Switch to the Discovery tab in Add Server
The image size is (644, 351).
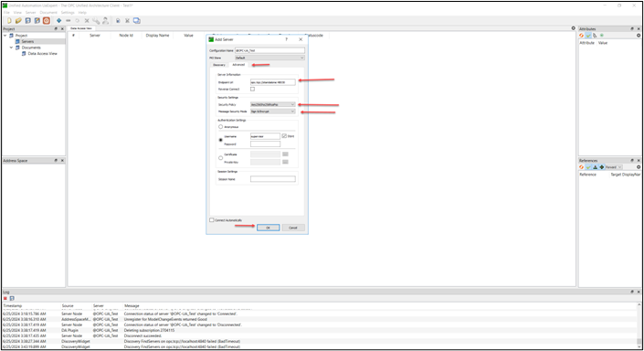[219, 65]
